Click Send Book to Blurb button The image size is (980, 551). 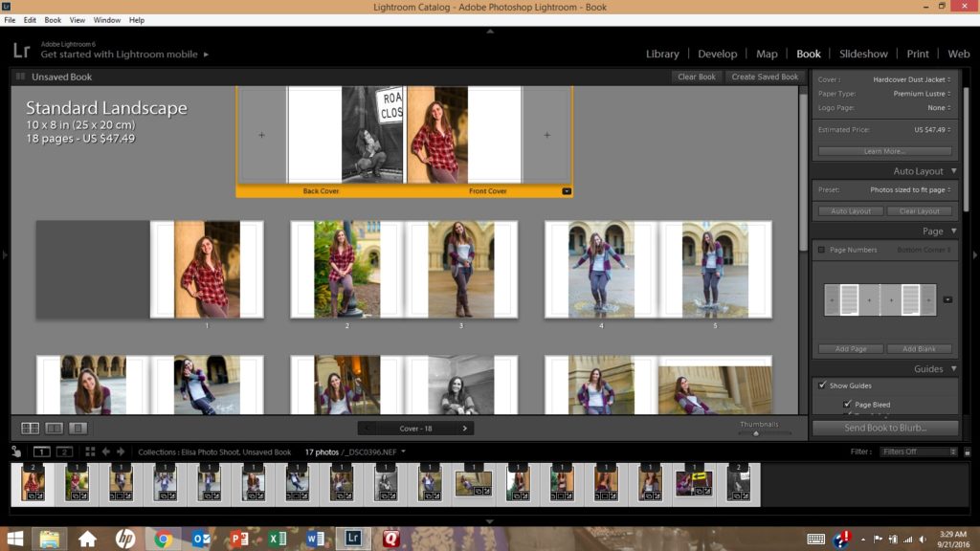click(885, 428)
